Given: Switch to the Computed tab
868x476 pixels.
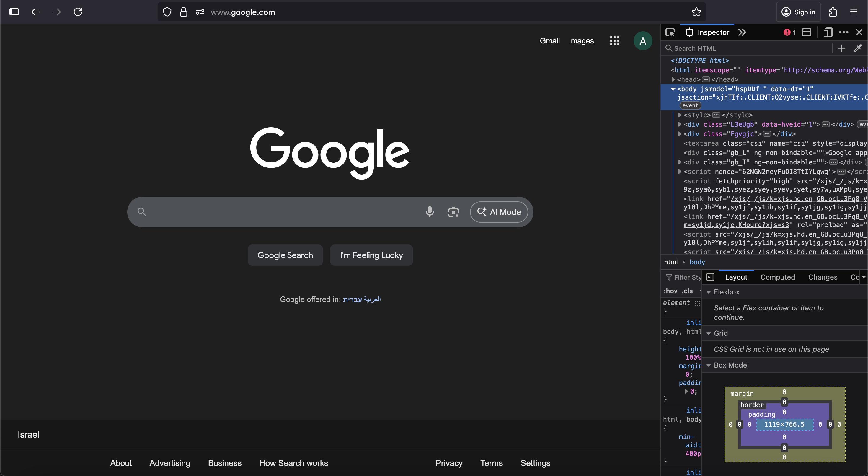Looking at the screenshot, I should pyautogui.click(x=777, y=277).
